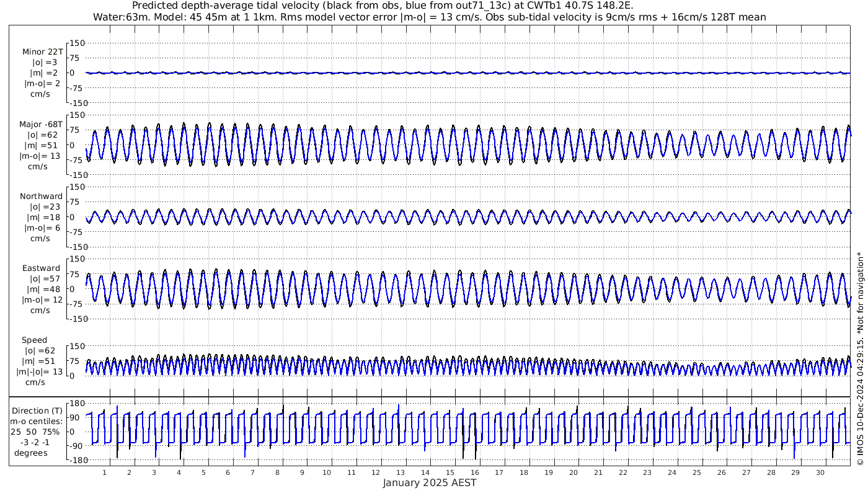868x496 pixels.
Task: Select the 'Major -68T' panel label
Action: tap(41, 124)
